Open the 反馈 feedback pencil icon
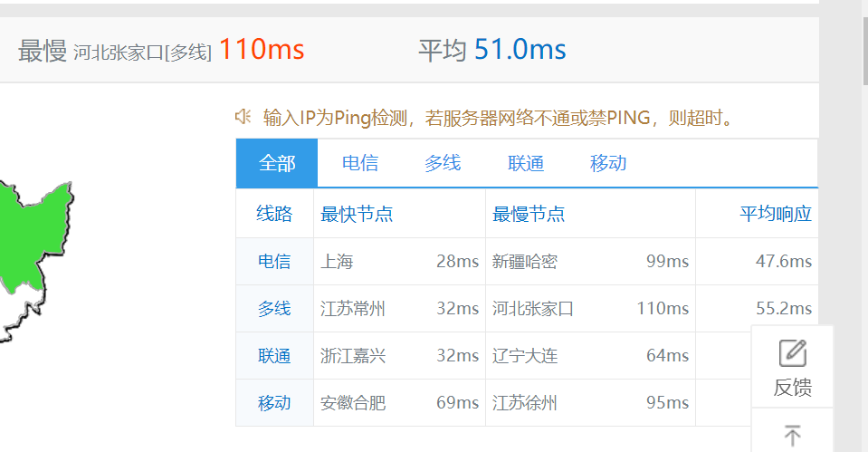The width and height of the screenshot is (868, 452). (792, 353)
